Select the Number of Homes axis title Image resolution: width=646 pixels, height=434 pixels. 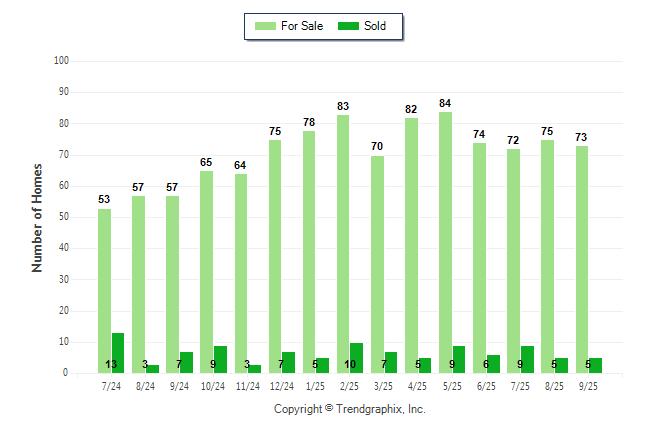38,217
